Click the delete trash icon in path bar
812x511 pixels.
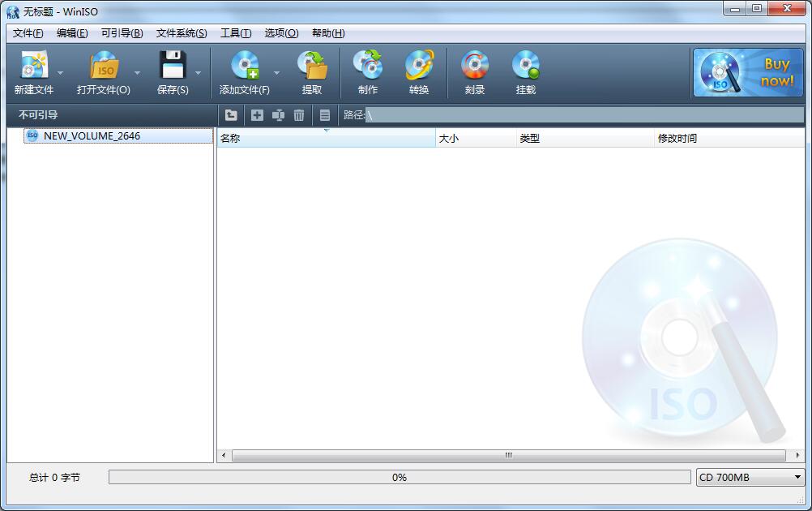pyautogui.click(x=299, y=115)
